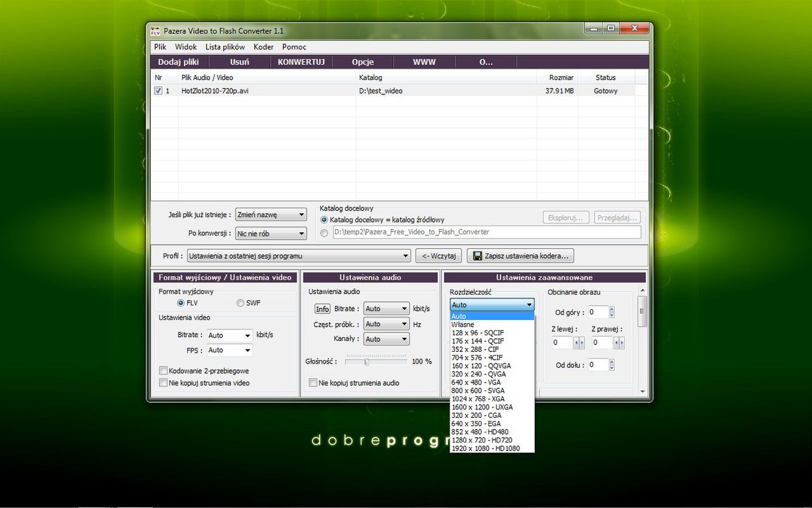Image resolution: width=812 pixels, height=508 pixels.
Task: Open the Kanały dropdown
Action: (386, 339)
